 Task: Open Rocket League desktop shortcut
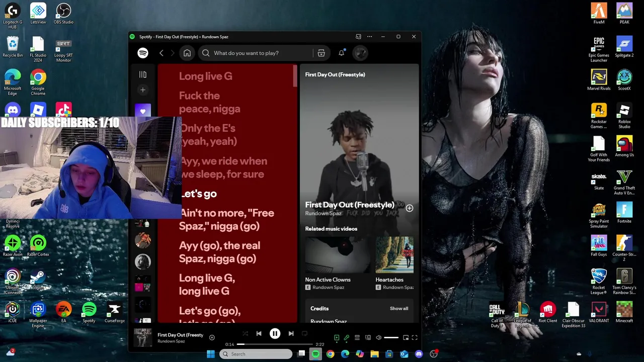click(x=599, y=282)
